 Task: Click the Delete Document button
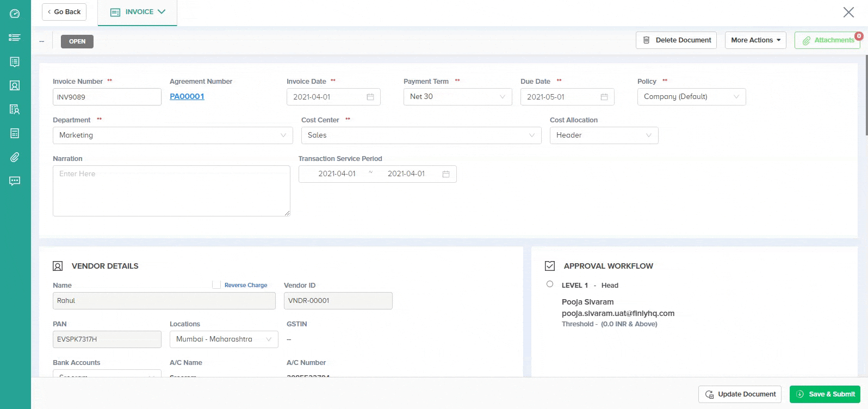(x=677, y=40)
